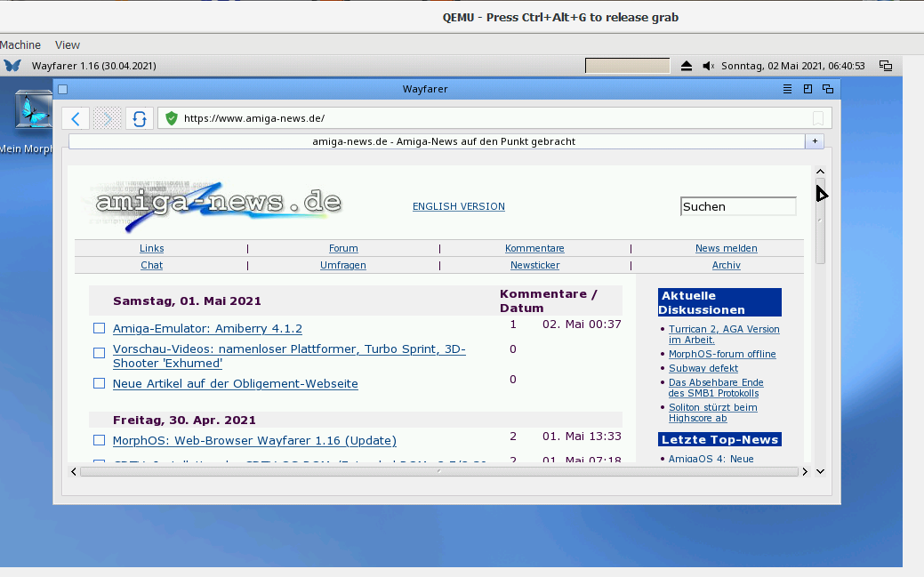Open the Wayfarer window menu list icon

[x=787, y=89]
